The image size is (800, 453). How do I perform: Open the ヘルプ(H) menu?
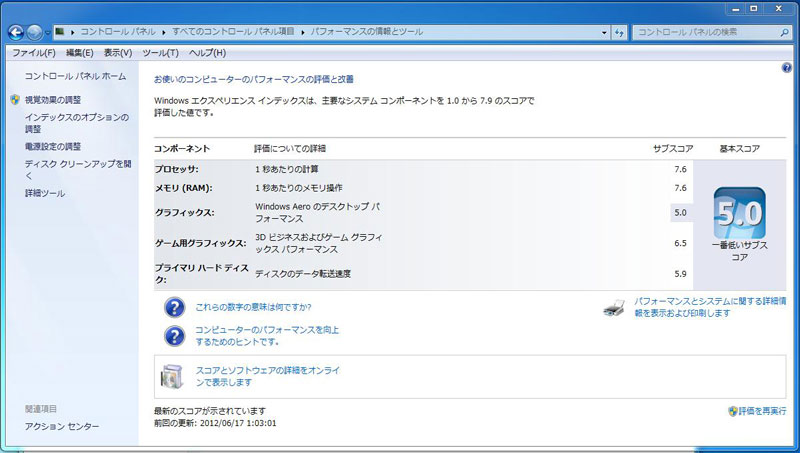[x=207, y=53]
